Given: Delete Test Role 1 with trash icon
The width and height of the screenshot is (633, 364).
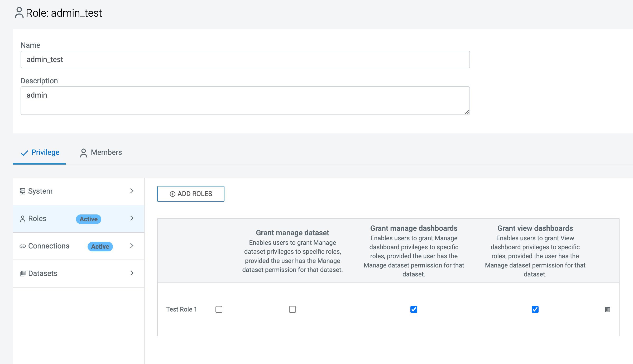Looking at the screenshot, I should coord(607,309).
